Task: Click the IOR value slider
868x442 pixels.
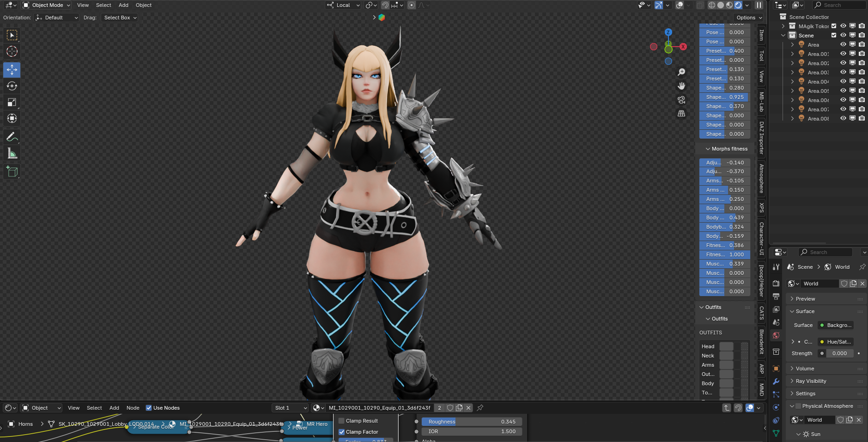Action: click(472, 431)
